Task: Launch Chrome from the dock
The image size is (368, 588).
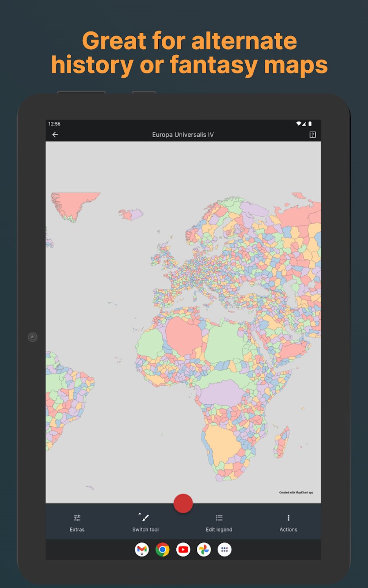Action: [162, 550]
